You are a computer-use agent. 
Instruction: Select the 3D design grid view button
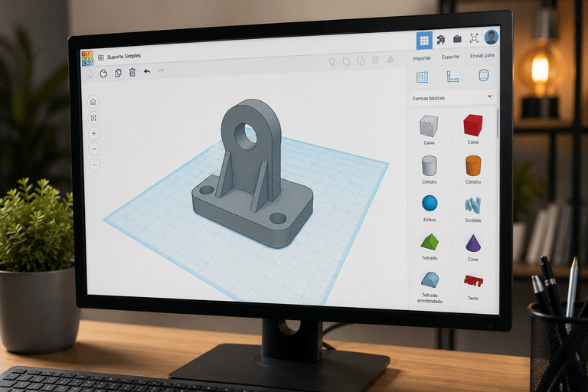pos(424,41)
